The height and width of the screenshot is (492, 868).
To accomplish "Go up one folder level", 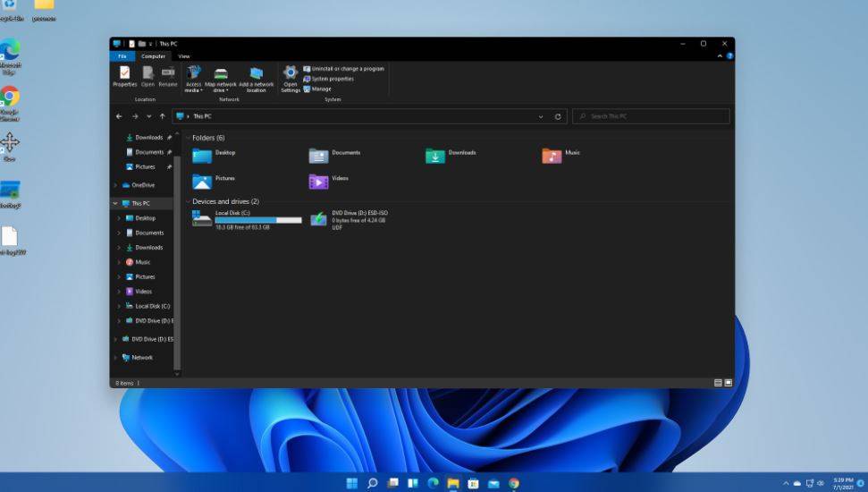I will (162, 116).
